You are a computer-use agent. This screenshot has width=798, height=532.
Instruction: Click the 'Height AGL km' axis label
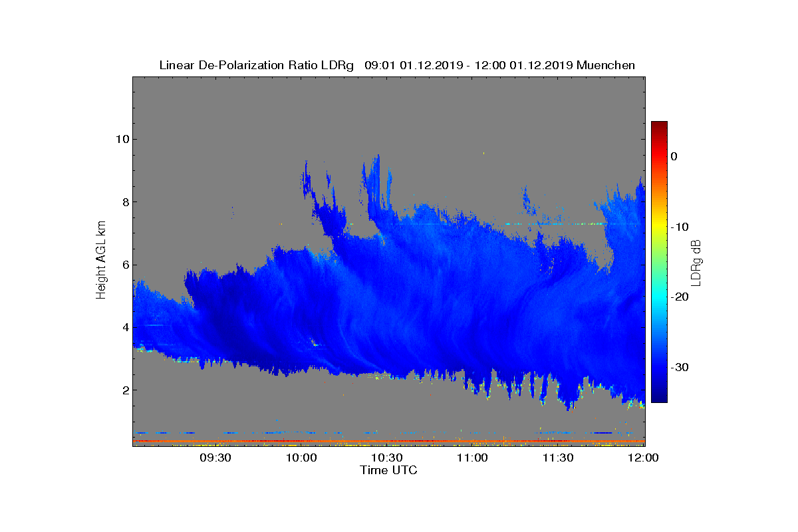[x=101, y=261]
